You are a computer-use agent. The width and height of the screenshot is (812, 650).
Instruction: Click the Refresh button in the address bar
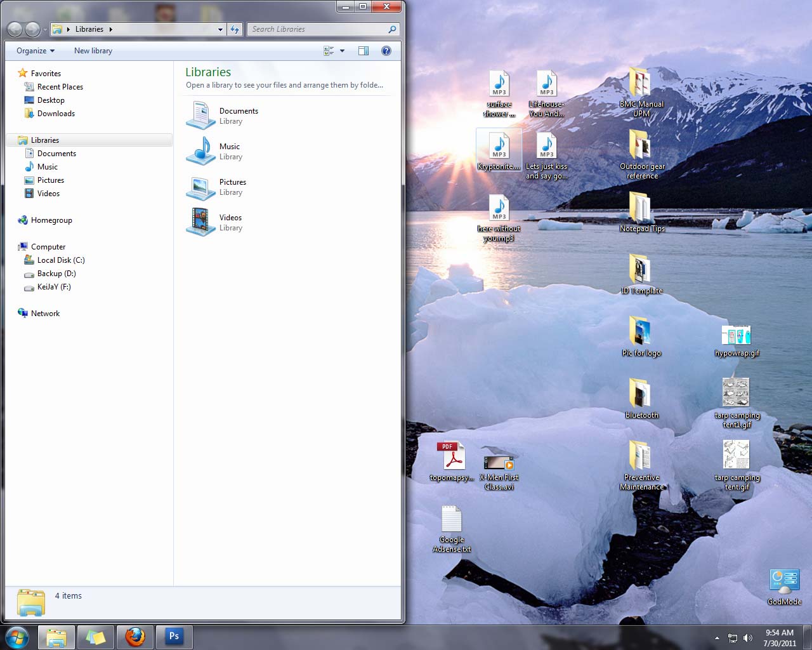[x=235, y=29]
